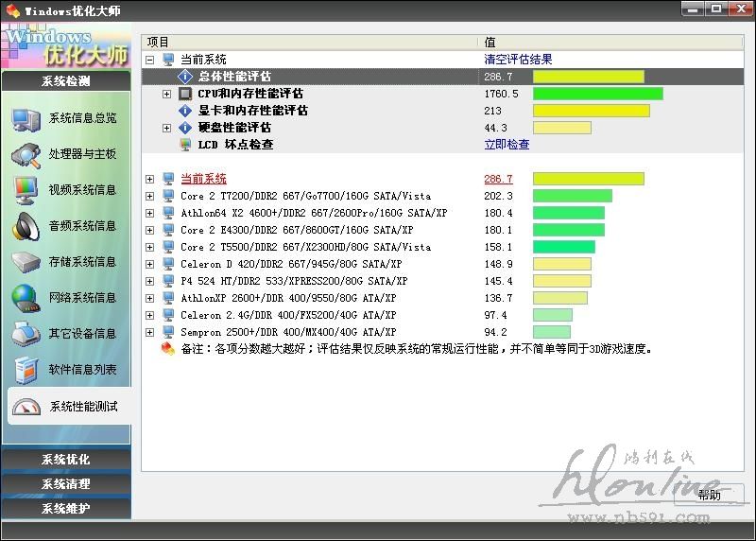The height and width of the screenshot is (541, 756).
Task: Click the 帮助 button
Action: [x=710, y=495]
